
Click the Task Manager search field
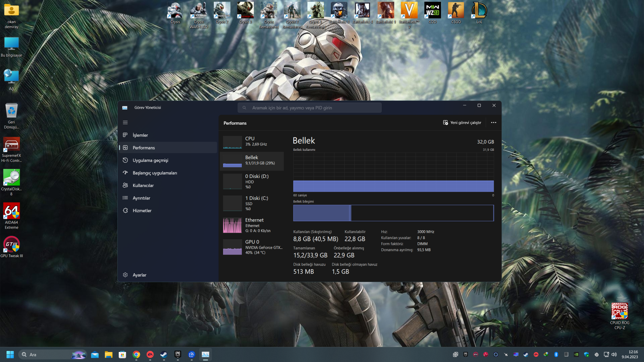(x=310, y=108)
